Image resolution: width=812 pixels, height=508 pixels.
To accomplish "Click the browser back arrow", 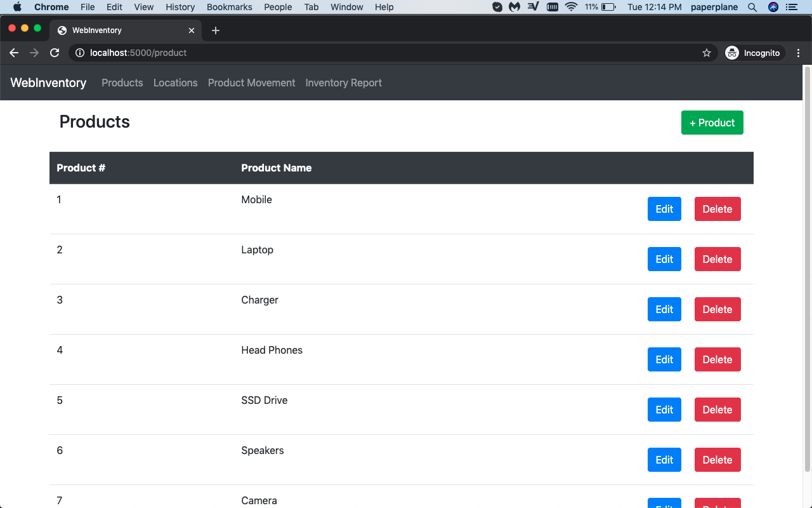I will (14, 53).
